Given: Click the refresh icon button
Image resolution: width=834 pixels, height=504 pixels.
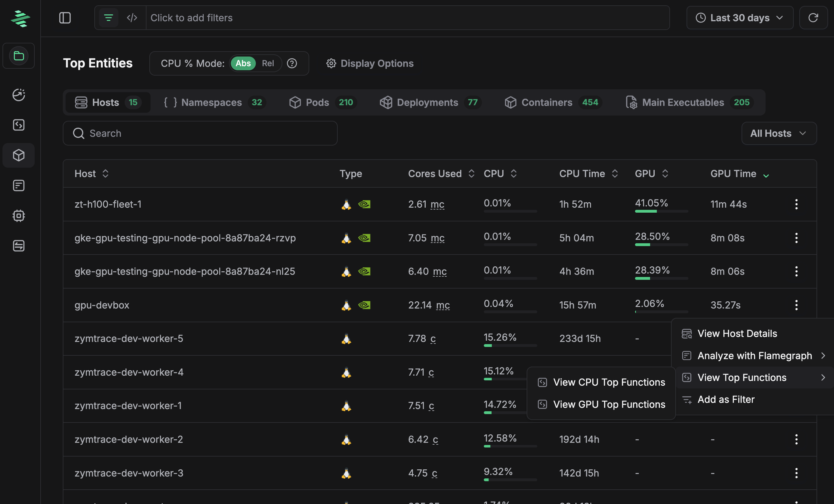Looking at the screenshot, I should pos(813,17).
